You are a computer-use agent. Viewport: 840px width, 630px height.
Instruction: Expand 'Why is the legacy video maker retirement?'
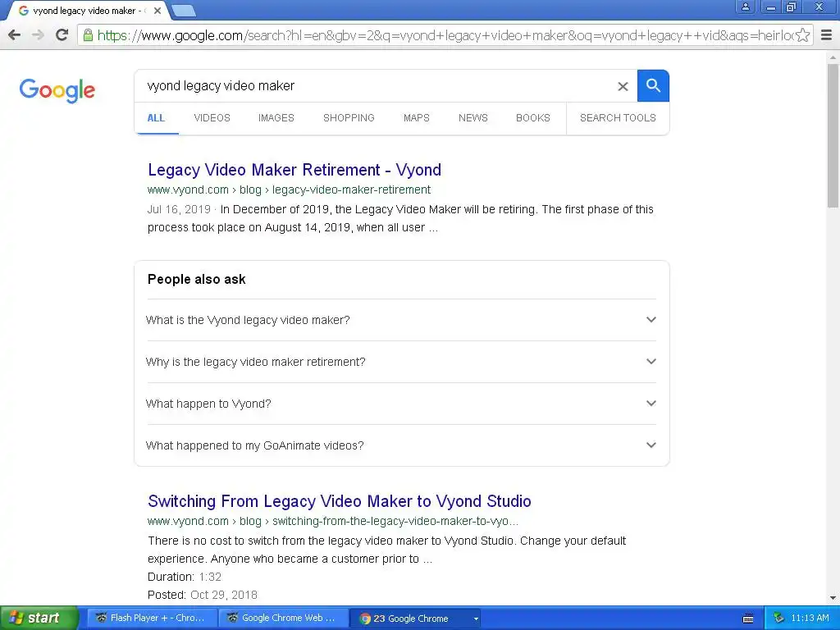(x=401, y=362)
